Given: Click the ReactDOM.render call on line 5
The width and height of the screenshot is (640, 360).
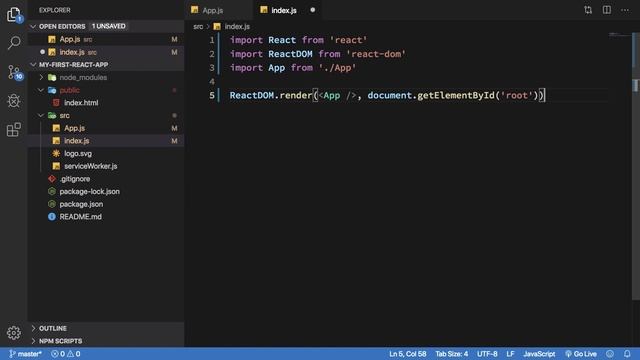Looking at the screenshot, I should point(271,96).
